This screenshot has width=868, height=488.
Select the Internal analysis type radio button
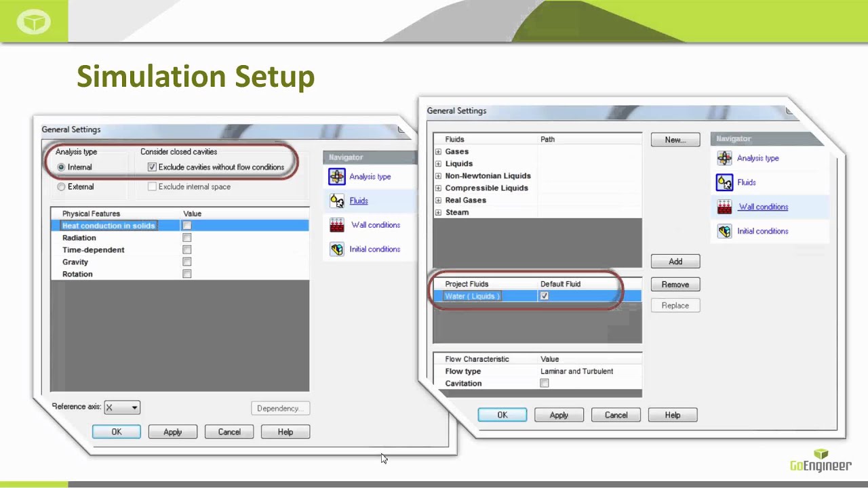click(x=62, y=167)
